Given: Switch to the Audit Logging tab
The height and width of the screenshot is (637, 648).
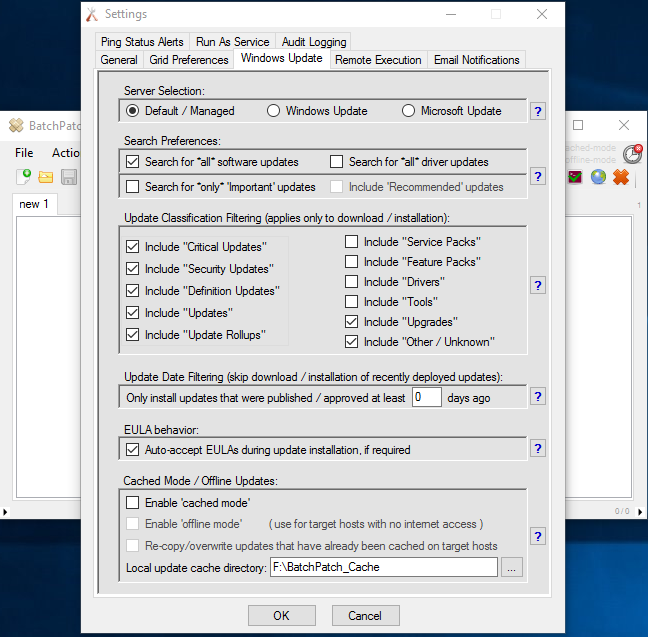Looking at the screenshot, I should coord(314,42).
